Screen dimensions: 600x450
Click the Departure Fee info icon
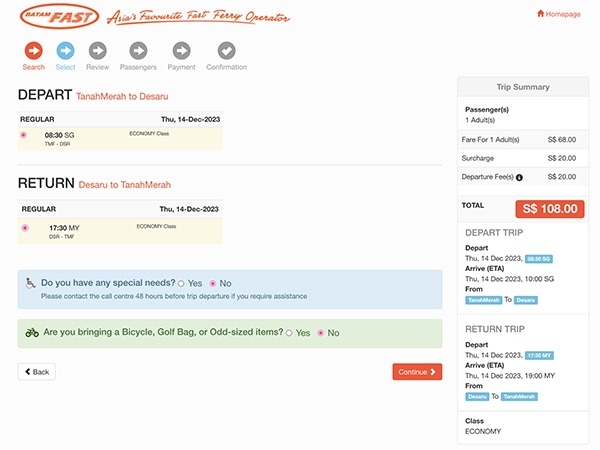tap(519, 177)
